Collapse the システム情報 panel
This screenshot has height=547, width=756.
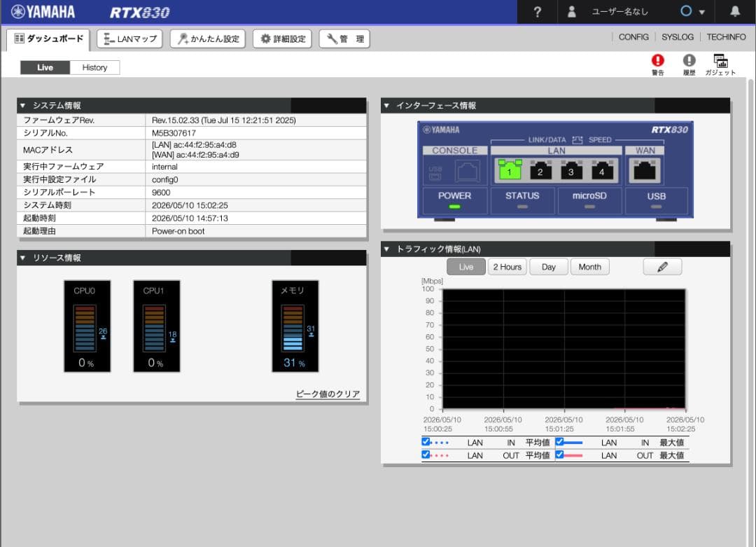pos(22,105)
